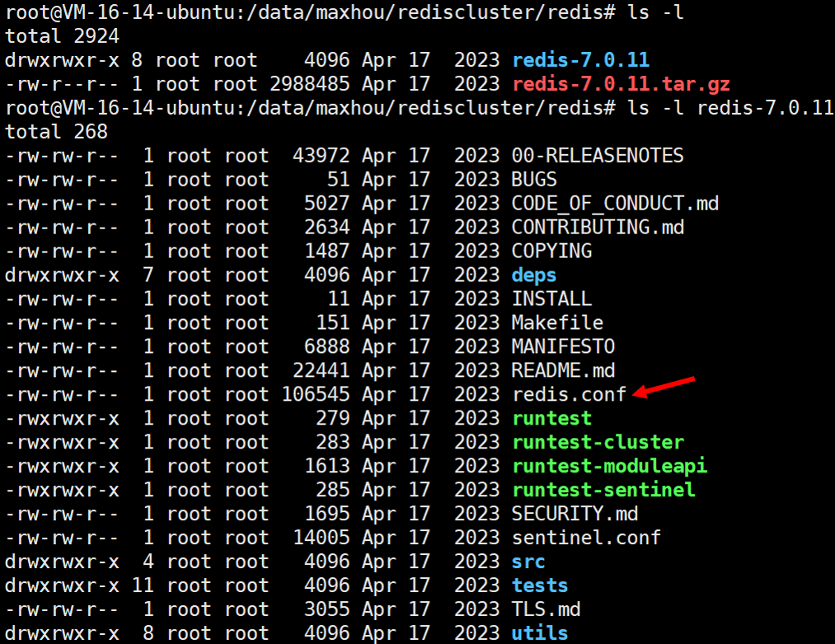Click the README.md file name
835x644 pixels.
[564, 371]
